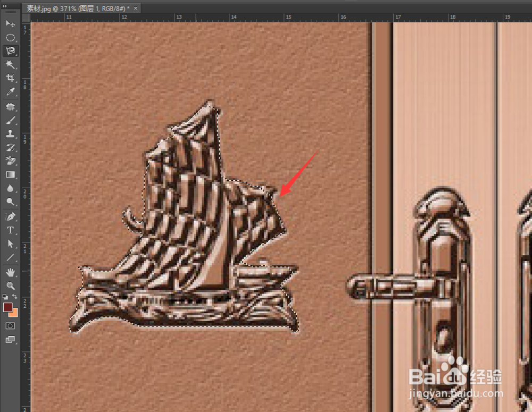The height and width of the screenshot is (412, 532).
Task: Expand the tools panel with double arrows
Action: [4, 6]
